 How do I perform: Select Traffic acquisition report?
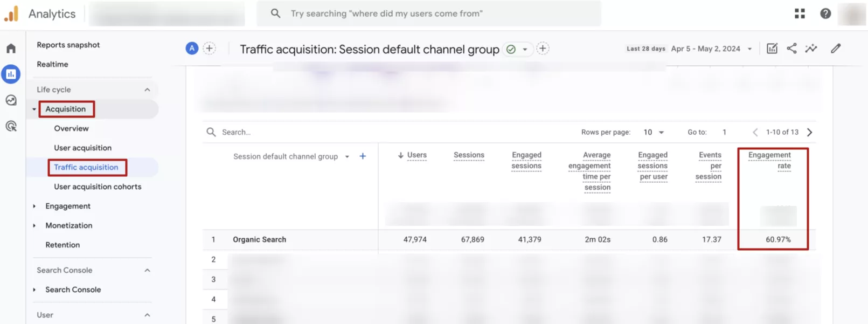tap(86, 167)
